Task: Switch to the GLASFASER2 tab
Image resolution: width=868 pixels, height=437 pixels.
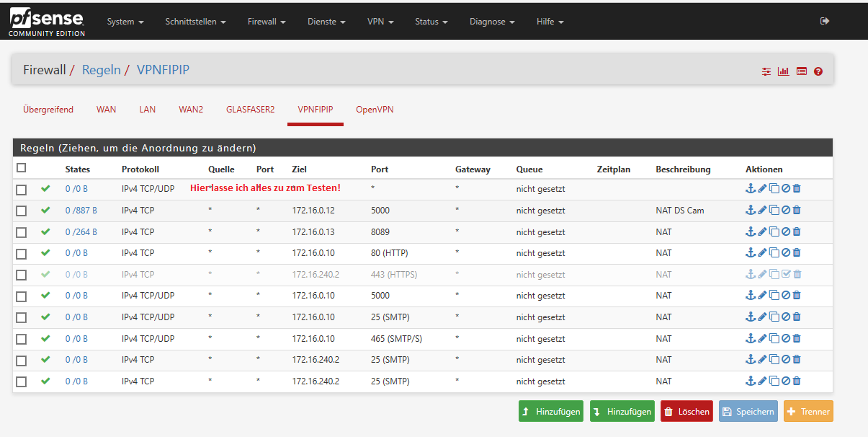Action: click(250, 110)
